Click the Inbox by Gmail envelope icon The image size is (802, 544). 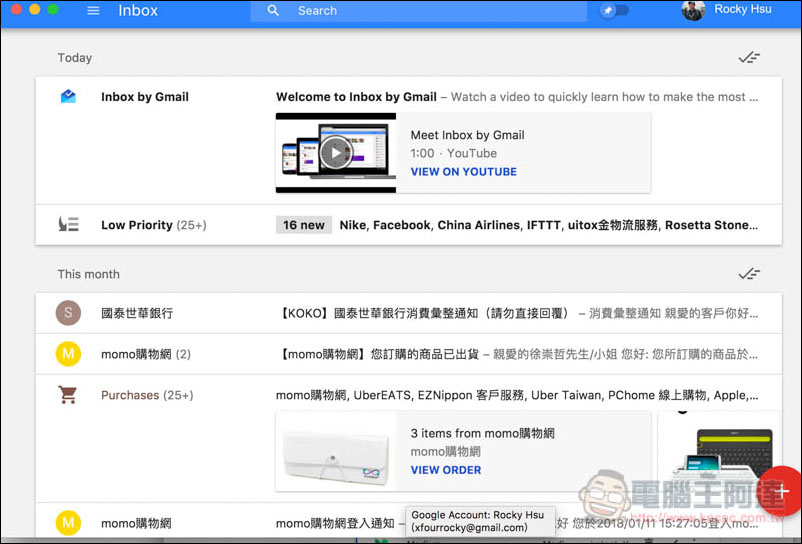[68, 96]
